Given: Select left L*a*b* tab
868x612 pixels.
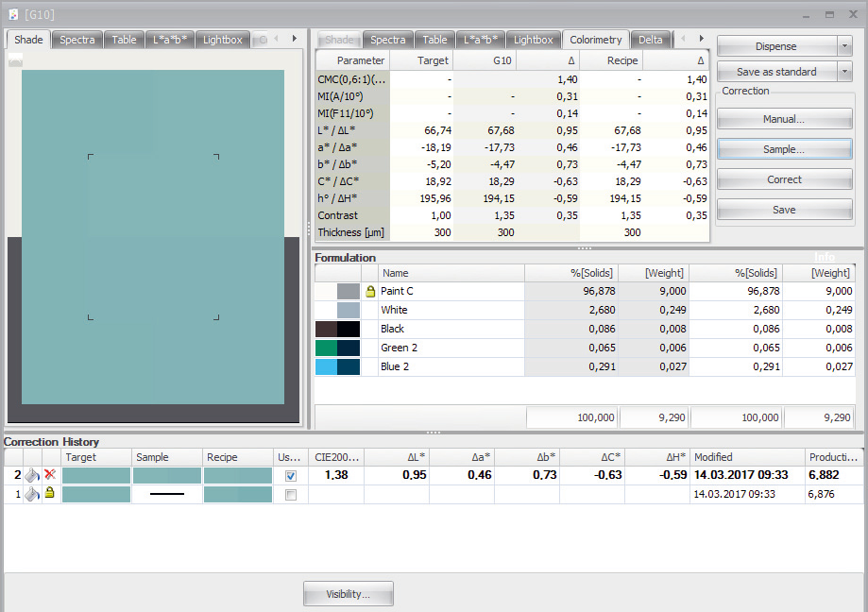Looking at the screenshot, I should click(x=170, y=40).
